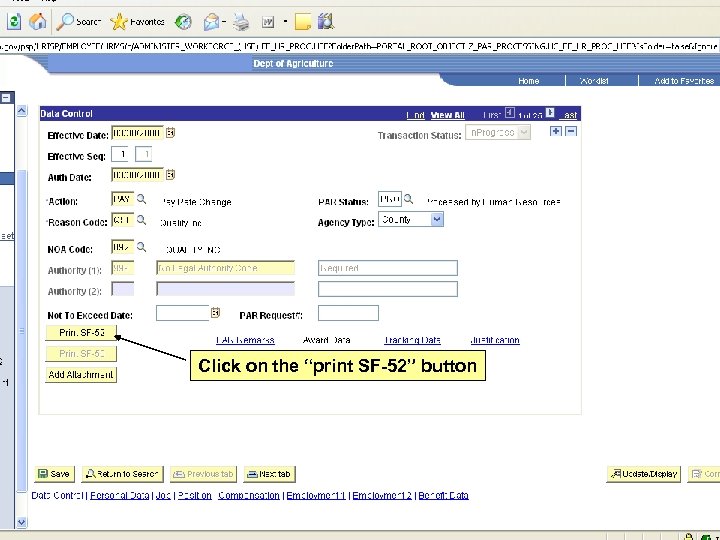Screen dimensions: 720x540
Task: Look up Reason Code values
Action: click(141, 220)
